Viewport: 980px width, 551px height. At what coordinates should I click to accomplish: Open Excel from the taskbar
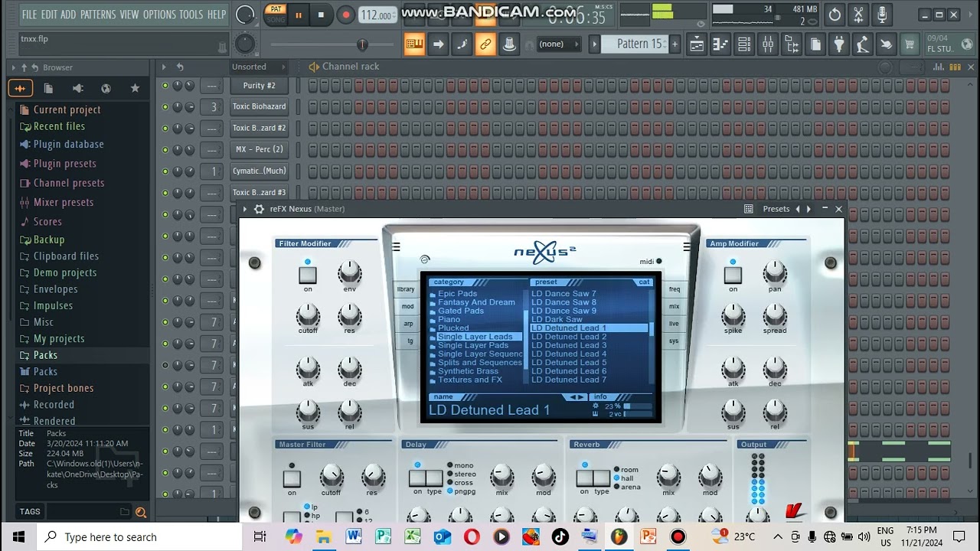point(413,536)
